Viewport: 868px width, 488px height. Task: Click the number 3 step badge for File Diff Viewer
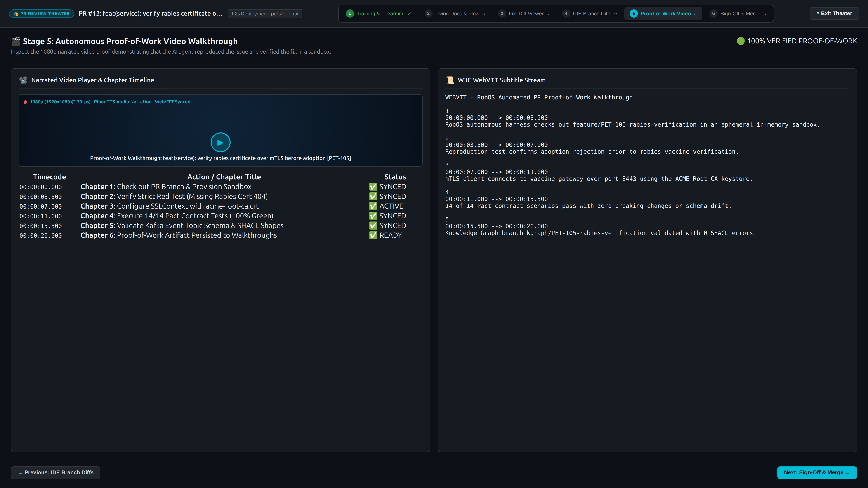coord(502,14)
